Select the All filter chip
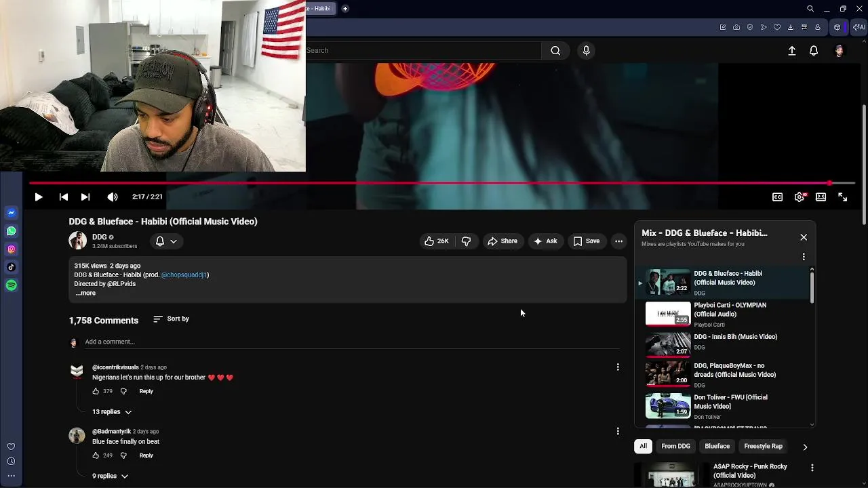 pyautogui.click(x=643, y=447)
